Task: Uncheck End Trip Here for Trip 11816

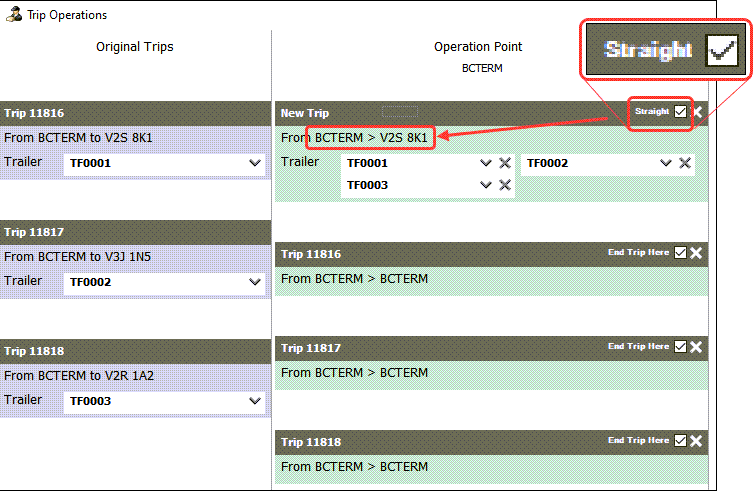Action: tap(681, 253)
